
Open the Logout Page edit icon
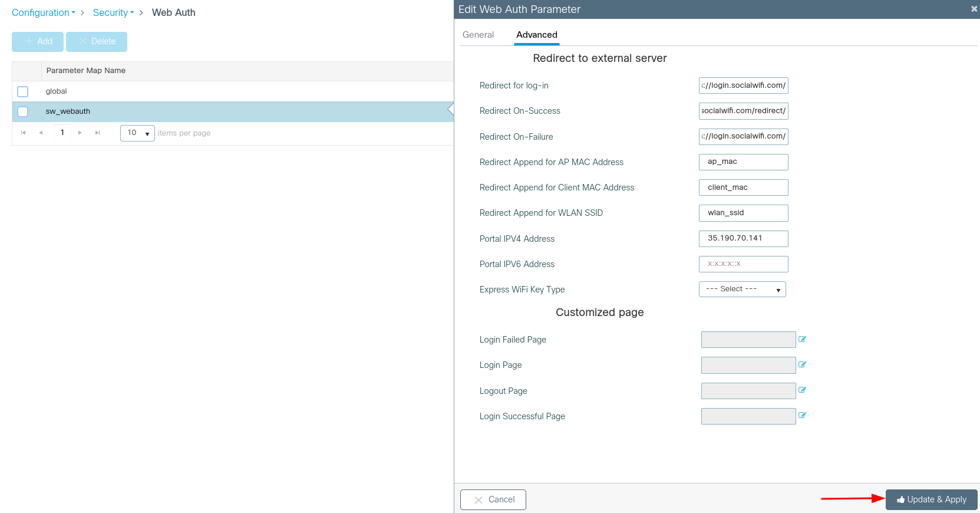tap(802, 390)
